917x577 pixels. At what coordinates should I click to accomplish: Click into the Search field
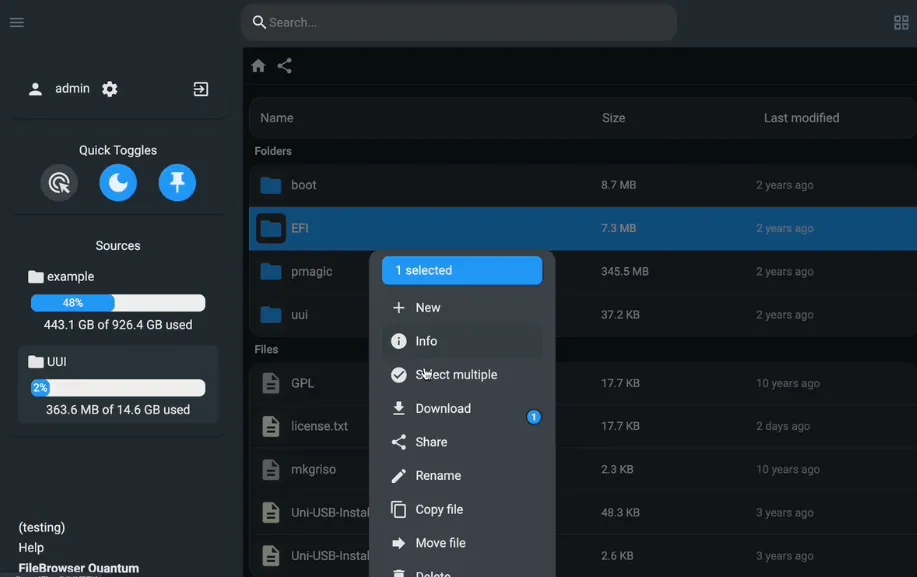(459, 22)
